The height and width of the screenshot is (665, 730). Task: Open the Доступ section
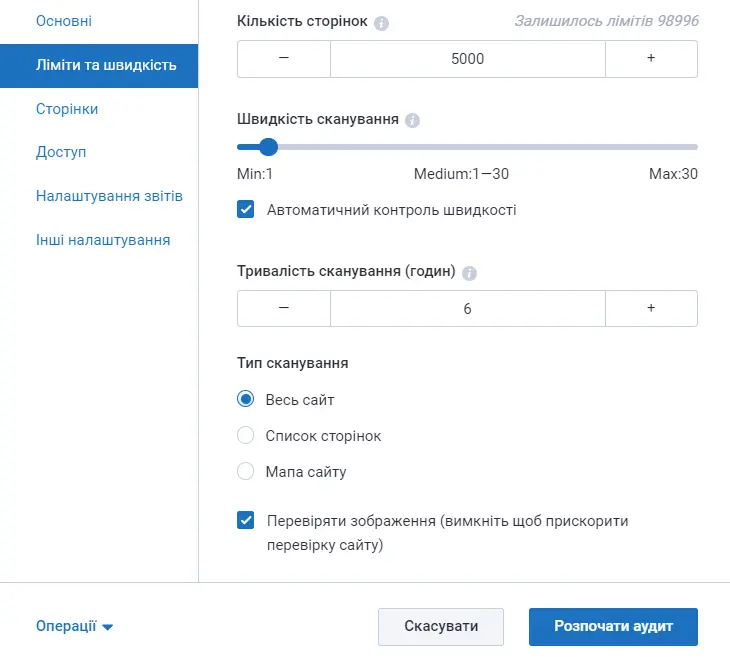[x=61, y=152]
